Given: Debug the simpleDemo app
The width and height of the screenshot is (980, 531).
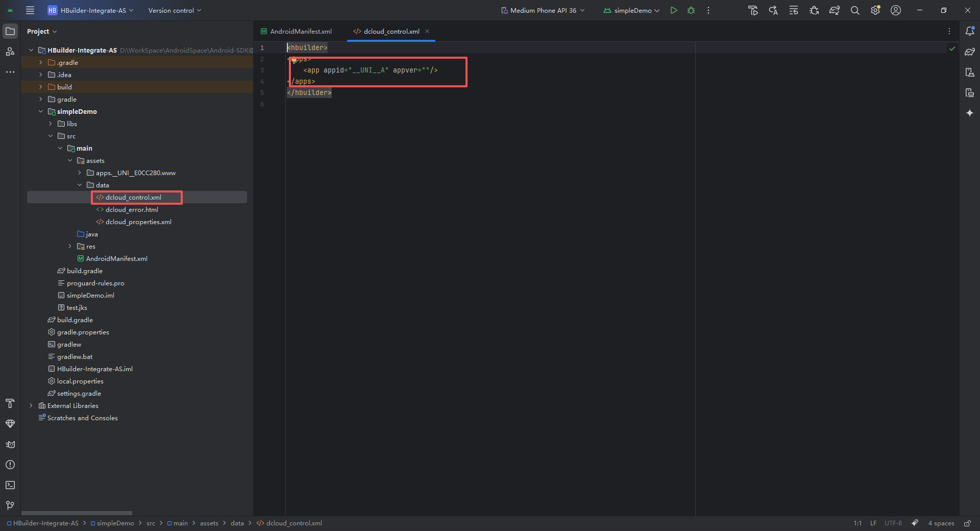Looking at the screenshot, I should 691,10.
